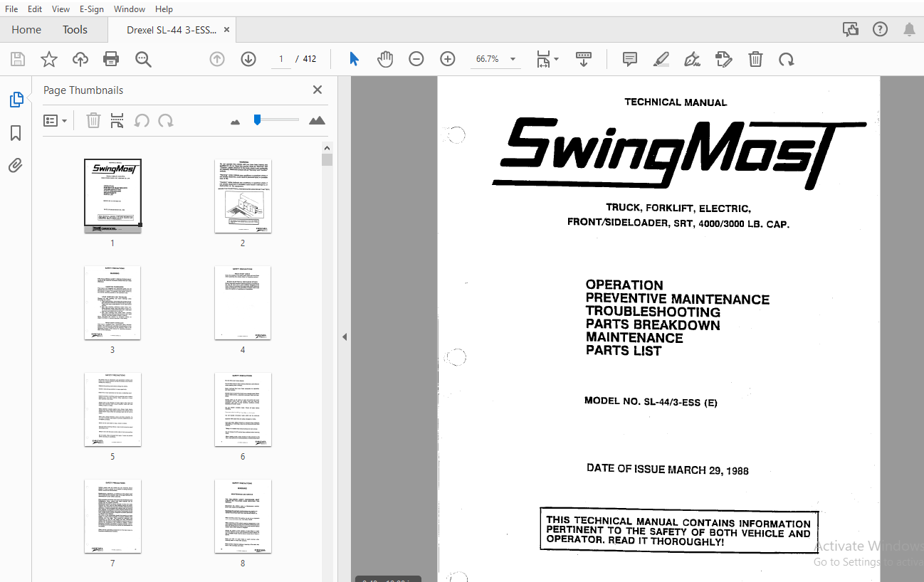This screenshot has width=924, height=582.
Task: Open the Help menu
Action: (164, 9)
